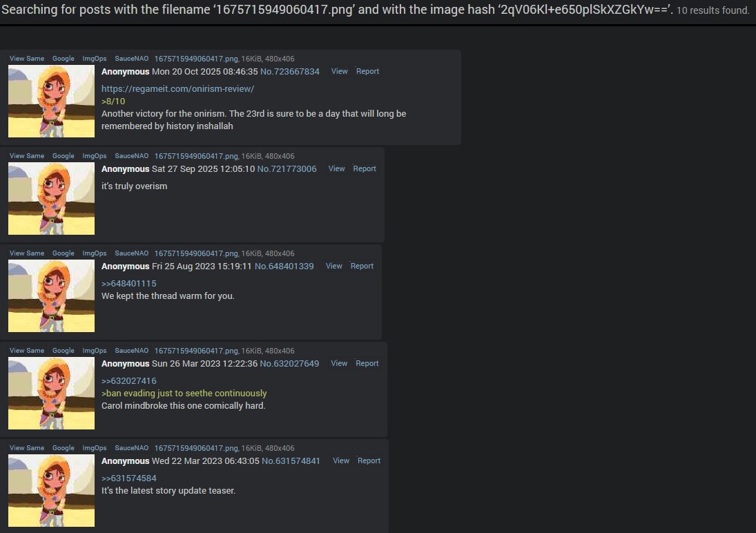The image size is (756, 533).
Task: Click post number No.632027649
Action: pos(289,364)
